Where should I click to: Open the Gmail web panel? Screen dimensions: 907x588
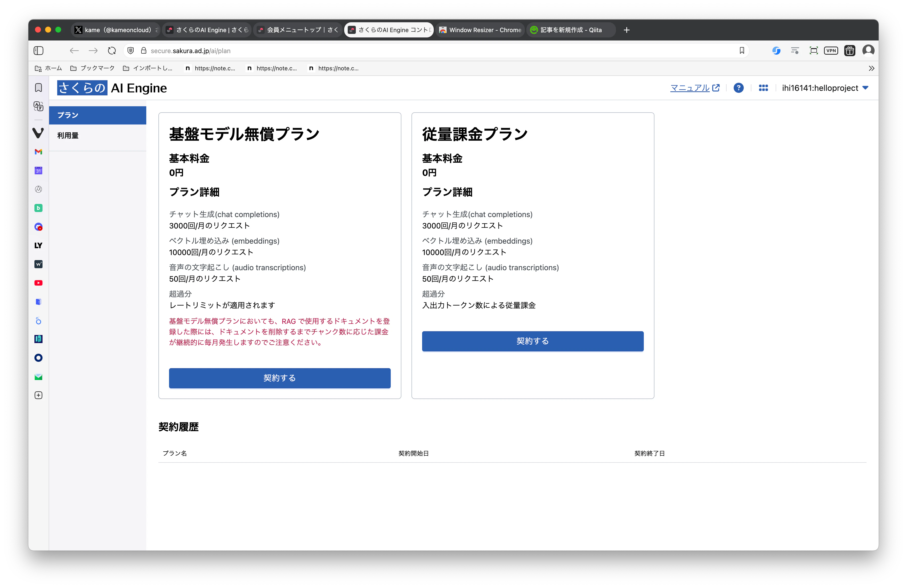38,152
